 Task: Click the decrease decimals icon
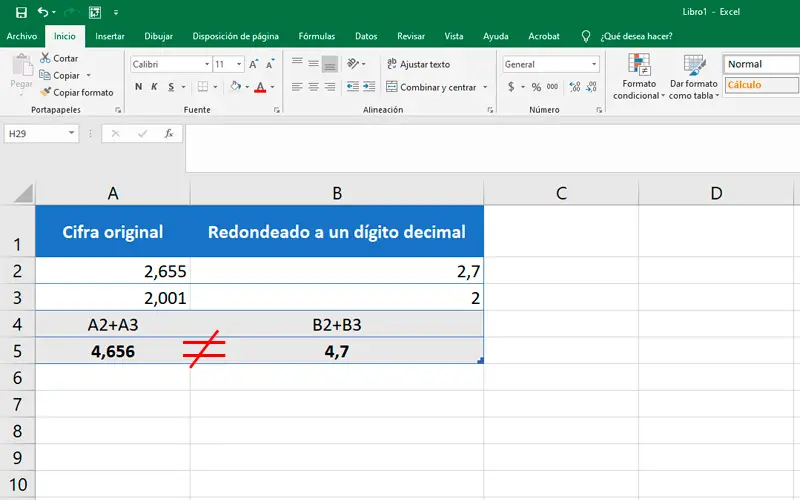(591, 87)
